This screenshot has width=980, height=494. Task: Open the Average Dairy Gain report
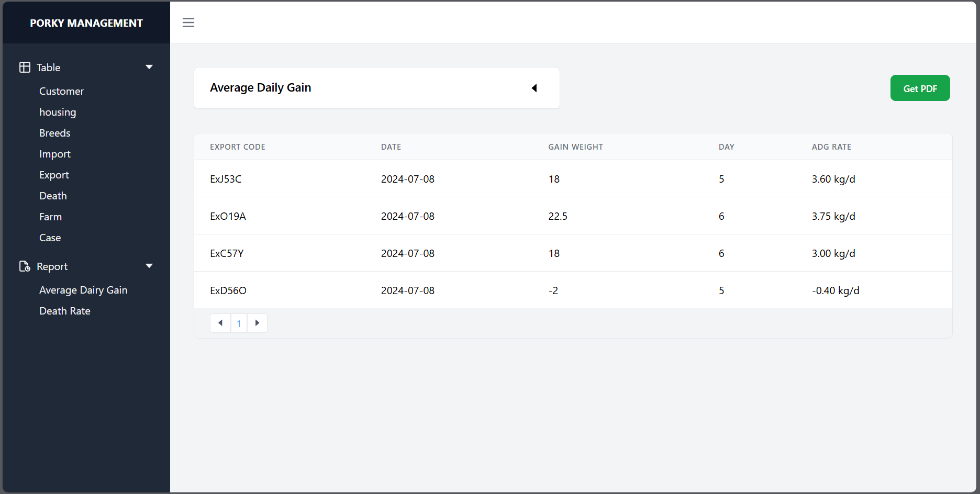tap(83, 290)
